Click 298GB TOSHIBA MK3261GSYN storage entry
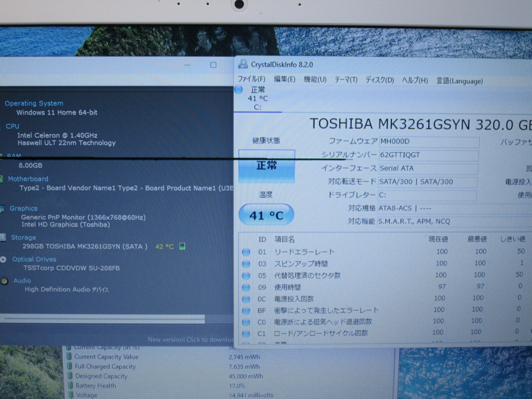 [85, 246]
